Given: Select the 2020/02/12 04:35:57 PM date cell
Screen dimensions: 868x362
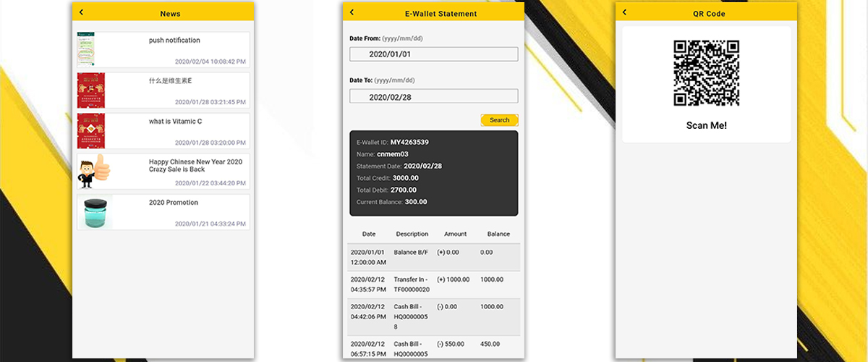Looking at the screenshot, I should point(368,284).
